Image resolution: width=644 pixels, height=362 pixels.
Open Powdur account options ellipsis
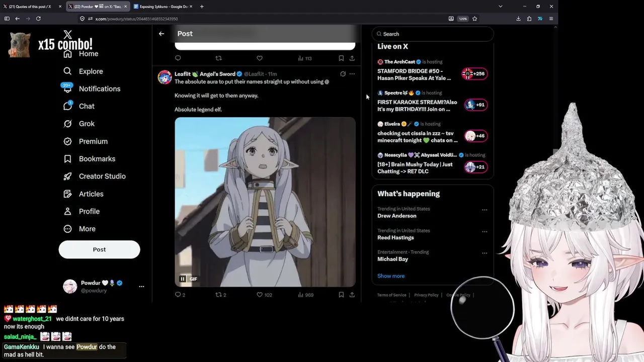pyautogui.click(x=141, y=287)
